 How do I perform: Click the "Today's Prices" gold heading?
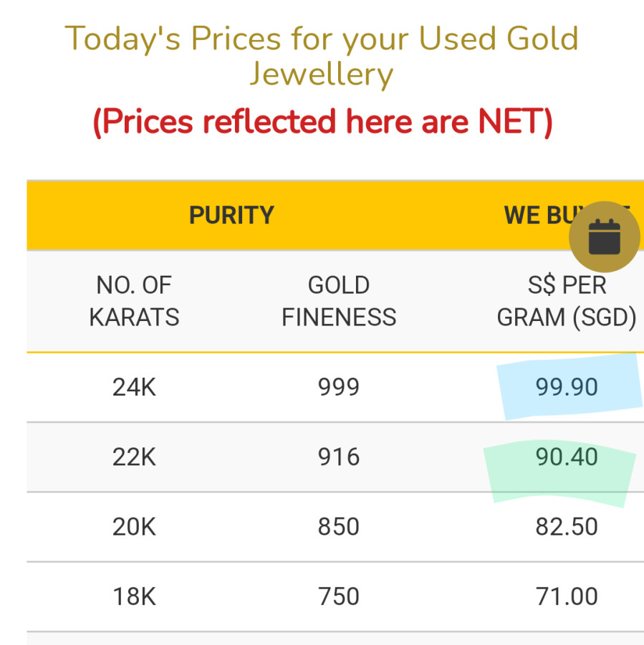(x=322, y=56)
